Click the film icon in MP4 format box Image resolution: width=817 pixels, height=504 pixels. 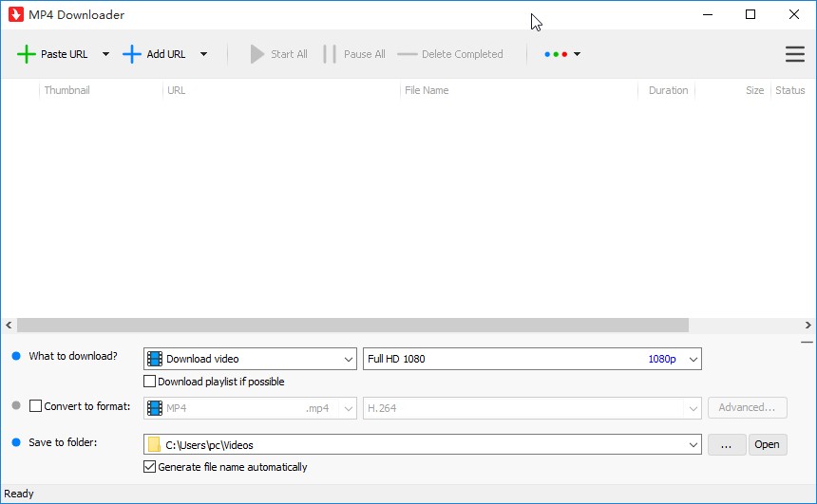pos(155,408)
